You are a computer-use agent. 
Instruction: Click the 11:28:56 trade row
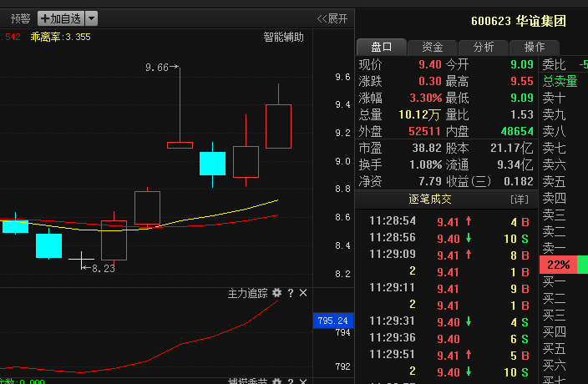coord(449,238)
